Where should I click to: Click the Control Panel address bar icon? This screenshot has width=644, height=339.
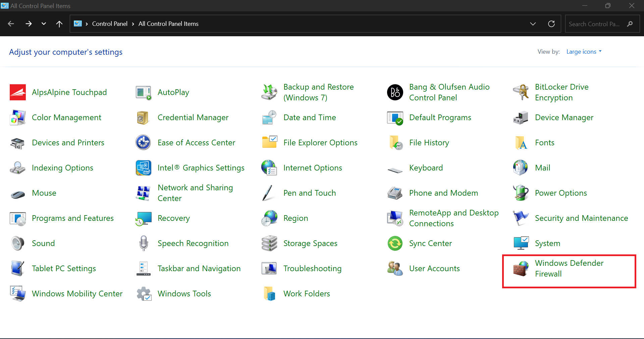click(x=78, y=24)
